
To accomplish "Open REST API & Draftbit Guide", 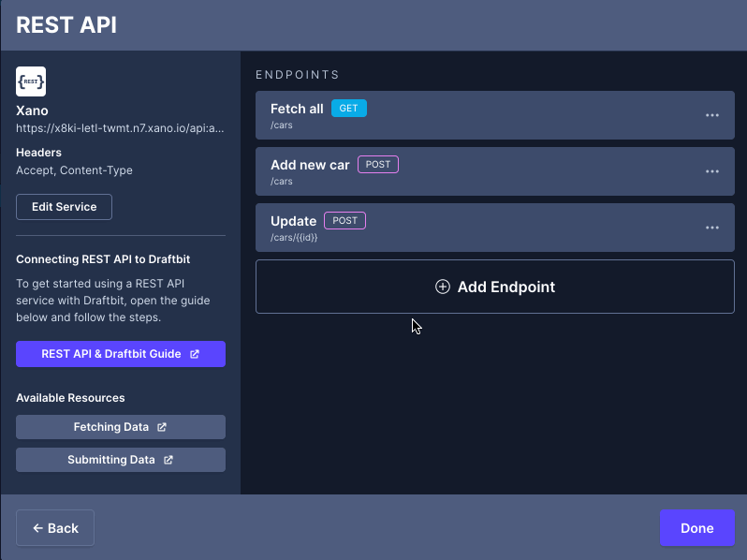I will 121,354.
